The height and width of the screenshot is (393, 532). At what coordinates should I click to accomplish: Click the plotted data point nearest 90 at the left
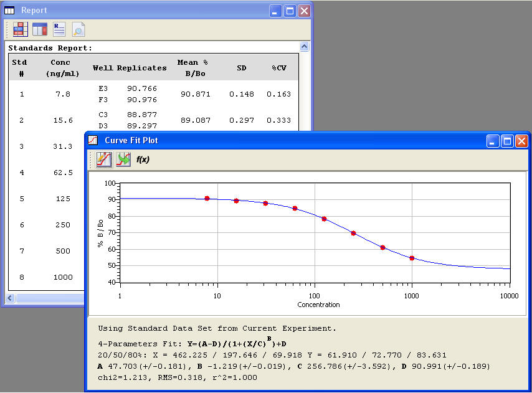coord(207,198)
